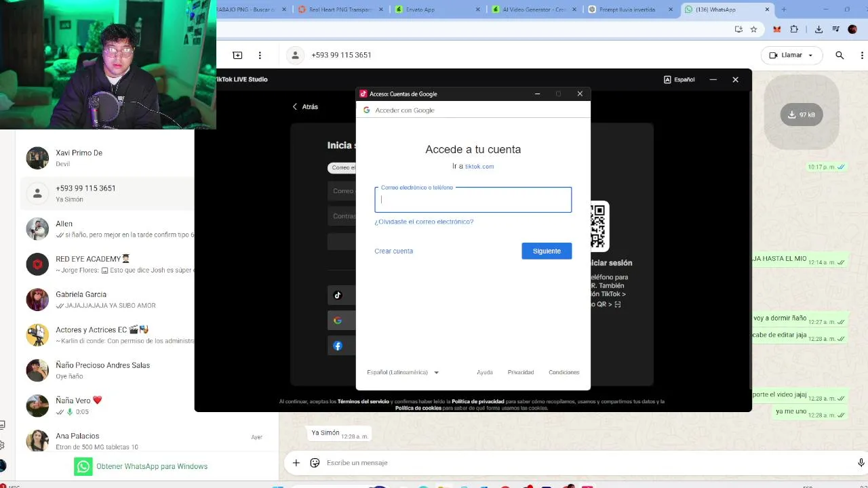This screenshot has width=868, height=488.
Task: Open a new browser tab
Action: click(784, 9)
